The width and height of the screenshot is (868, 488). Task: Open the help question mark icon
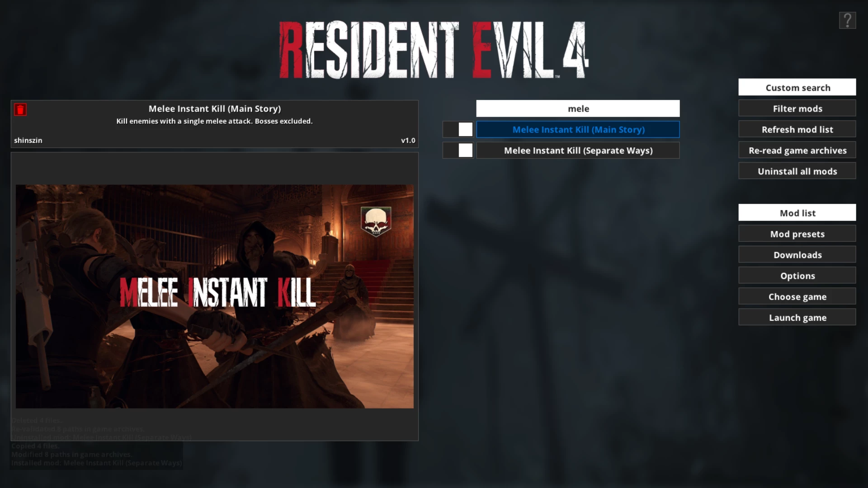(x=847, y=20)
